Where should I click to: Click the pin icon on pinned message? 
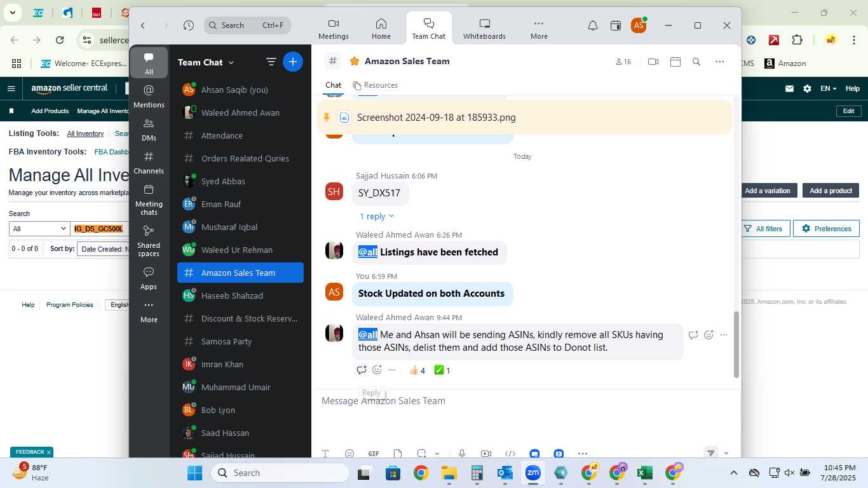[x=327, y=118]
